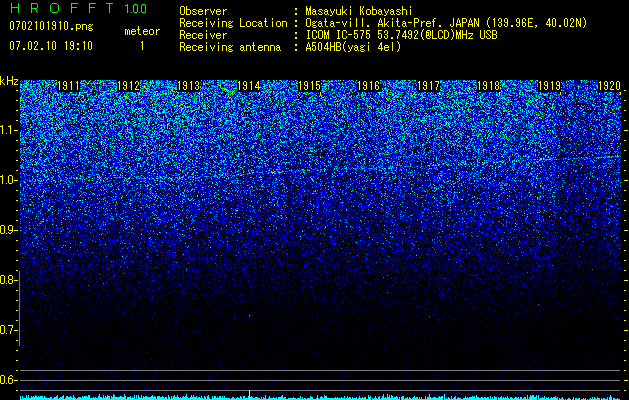This screenshot has width=629, height=400.
Task: Click the yellow meteor tick on the bottom power strip
Action: tap(249, 395)
